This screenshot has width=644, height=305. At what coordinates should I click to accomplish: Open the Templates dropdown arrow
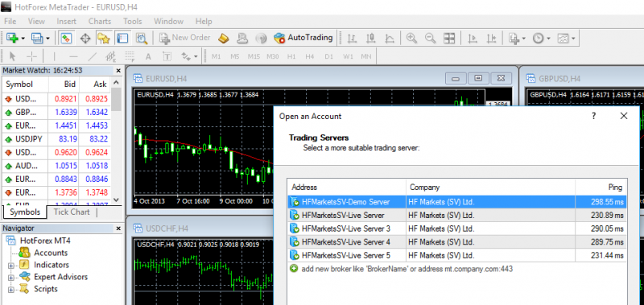point(573,39)
